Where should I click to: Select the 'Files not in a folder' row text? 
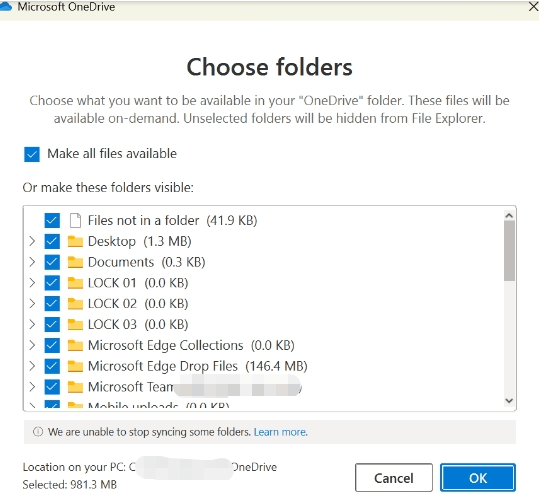(173, 221)
